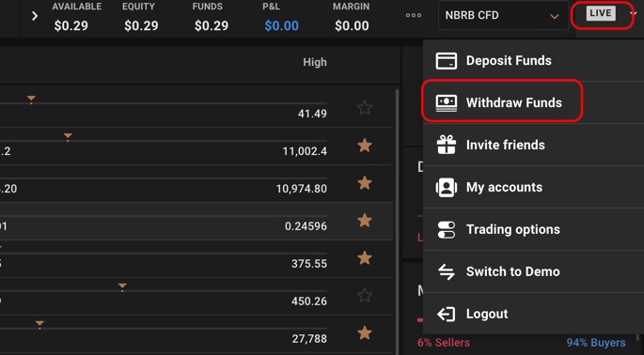
Task: Unfavorite the row with high 0.24596
Action: tap(365, 221)
